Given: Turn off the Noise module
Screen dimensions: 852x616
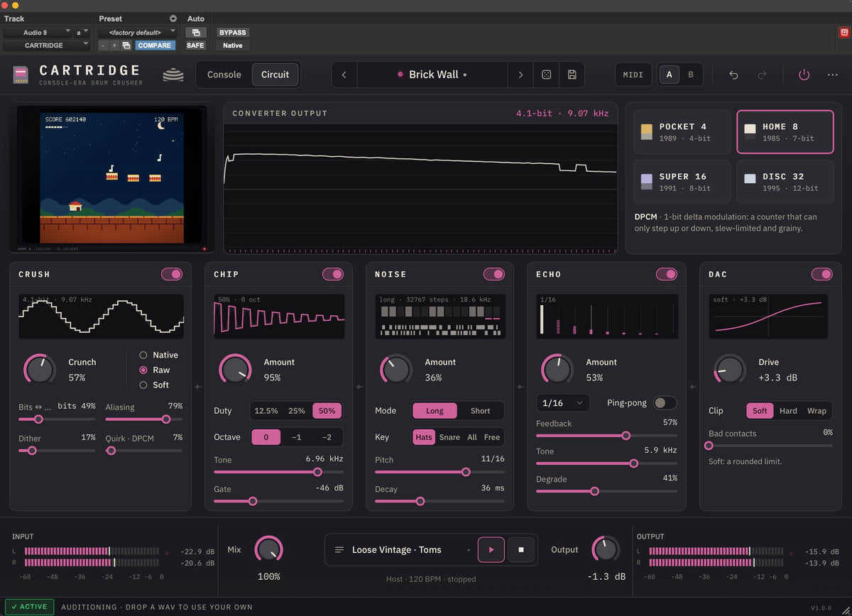Looking at the screenshot, I should 494,274.
